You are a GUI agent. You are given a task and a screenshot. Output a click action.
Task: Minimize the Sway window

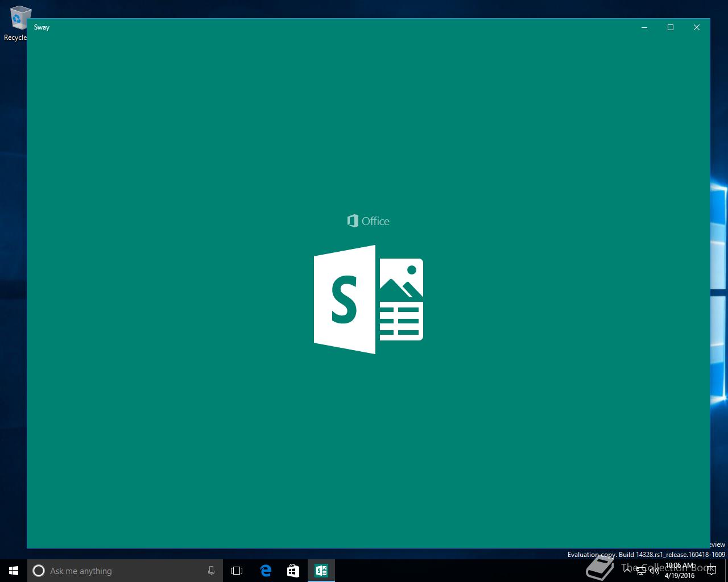(x=644, y=27)
